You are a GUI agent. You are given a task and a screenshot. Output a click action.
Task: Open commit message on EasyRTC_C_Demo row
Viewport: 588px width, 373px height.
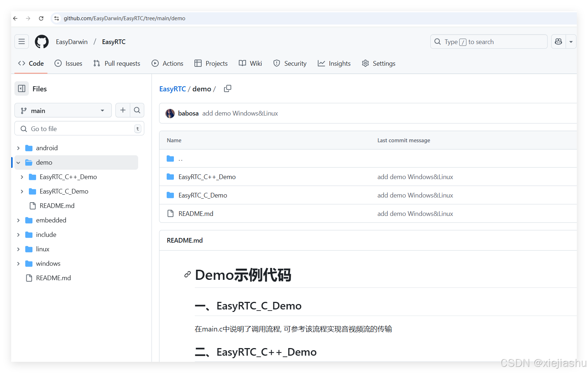pos(415,195)
